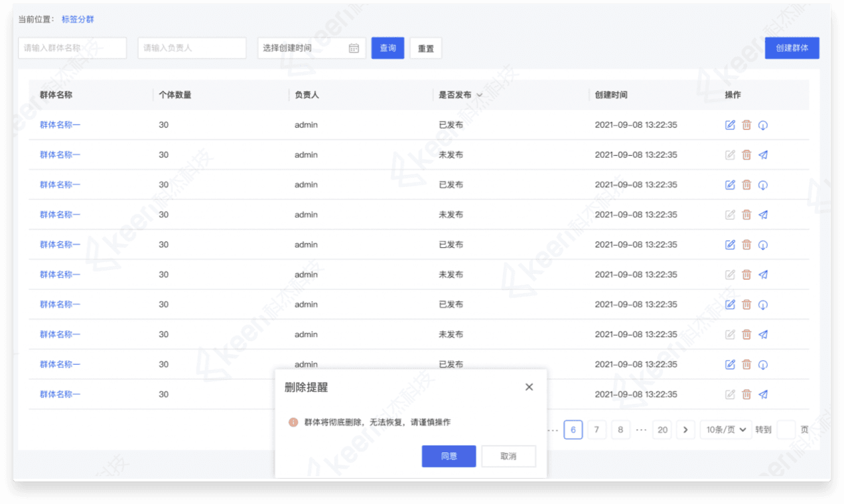Click the 创建群体 button
This screenshot has width=844, height=504.
coord(792,48)
